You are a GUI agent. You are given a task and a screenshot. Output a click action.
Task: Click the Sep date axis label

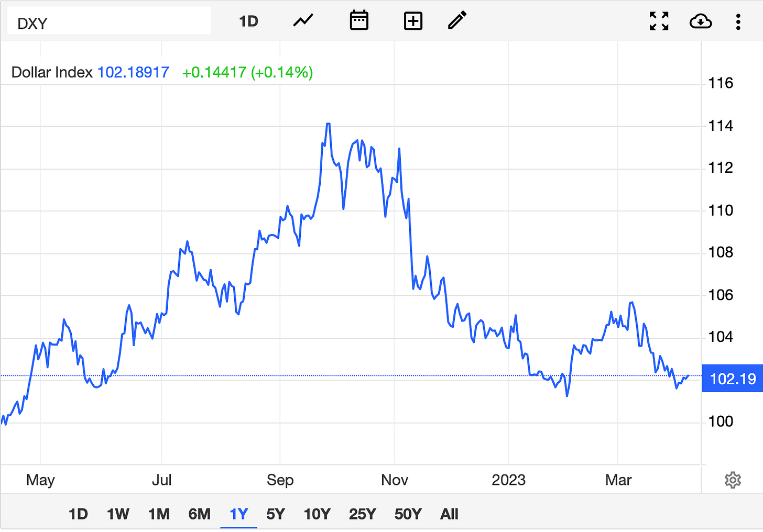tap(280, 480)
